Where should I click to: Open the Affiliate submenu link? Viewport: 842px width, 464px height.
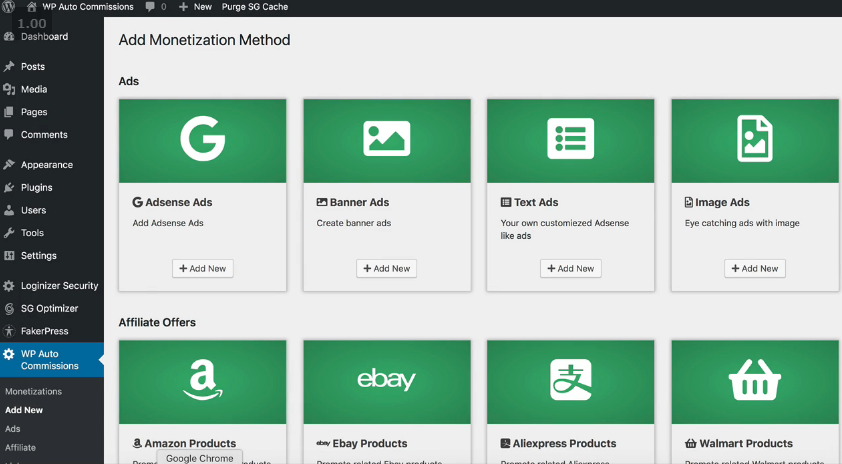coord(20,447)
